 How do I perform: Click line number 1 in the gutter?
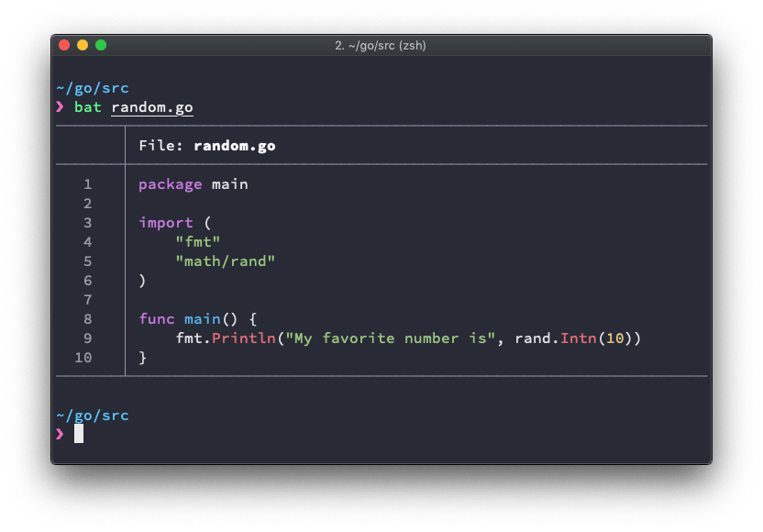tap(88, 184)
